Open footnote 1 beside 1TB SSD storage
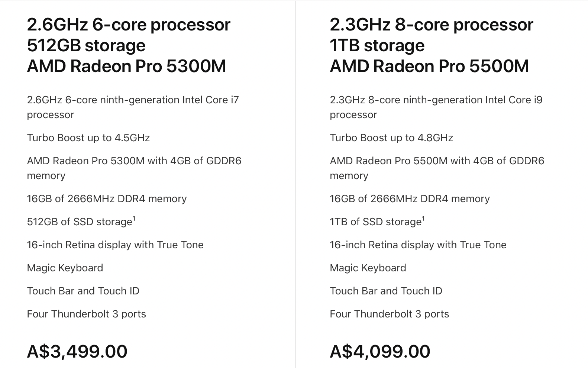588x368 pixels. [x=423, y=219]
